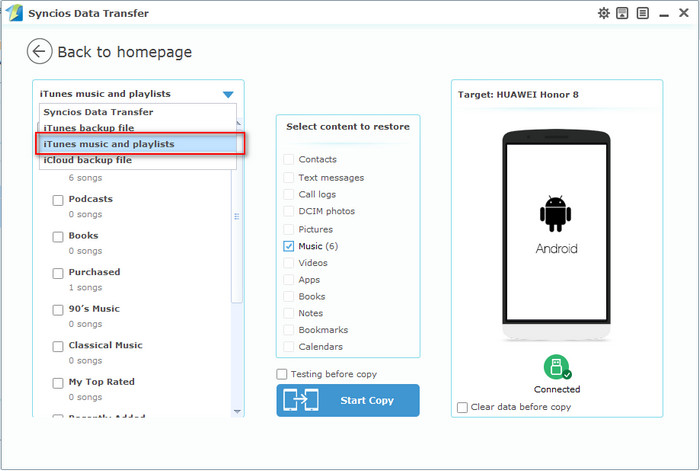
Task: Click the Text messages checkbox
Action: pos(288,178)
